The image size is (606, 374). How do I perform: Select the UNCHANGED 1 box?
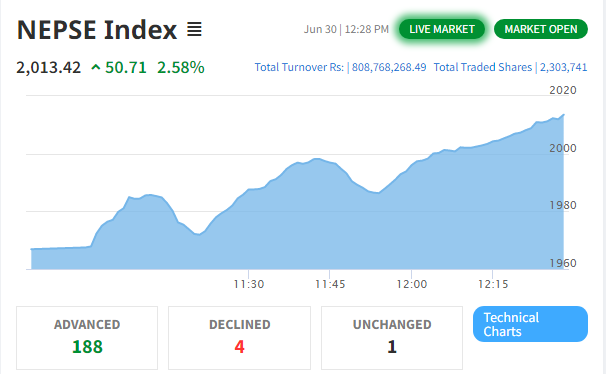392,338
